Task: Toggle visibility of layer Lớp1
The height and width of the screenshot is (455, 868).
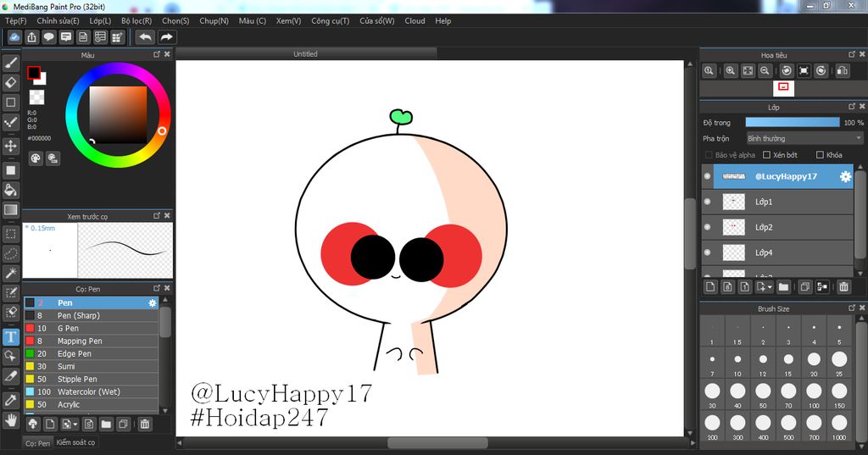Action: (707, 202)
